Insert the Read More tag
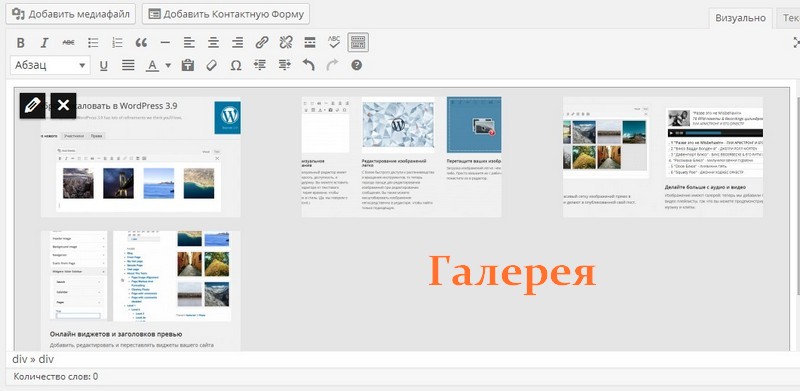This screenshot has height=391, width=800. click(310, 43)
